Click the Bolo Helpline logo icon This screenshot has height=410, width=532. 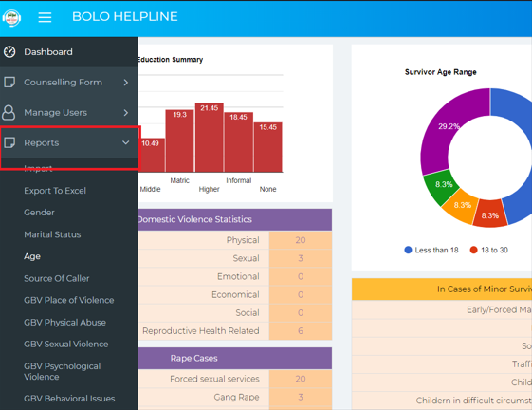pos(12,17)
